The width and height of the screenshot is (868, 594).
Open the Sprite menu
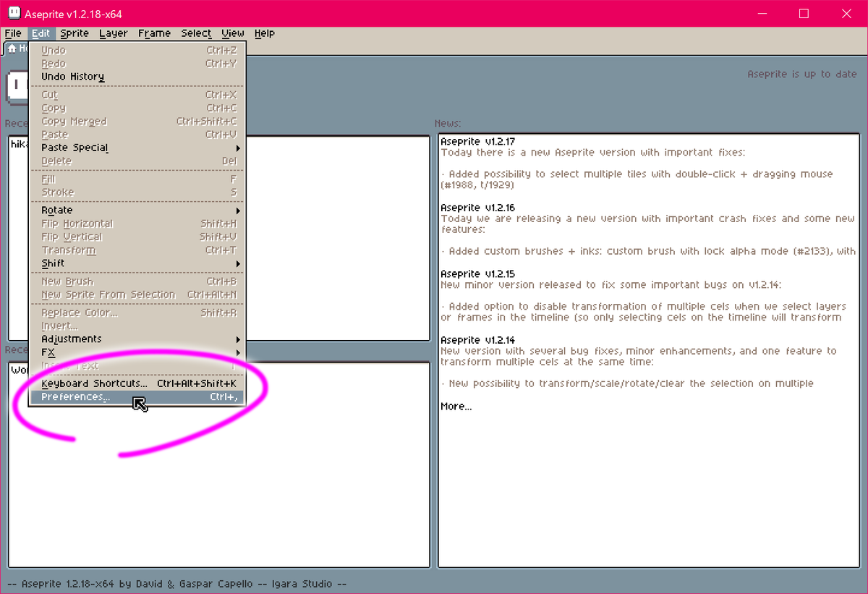[74, 33]
